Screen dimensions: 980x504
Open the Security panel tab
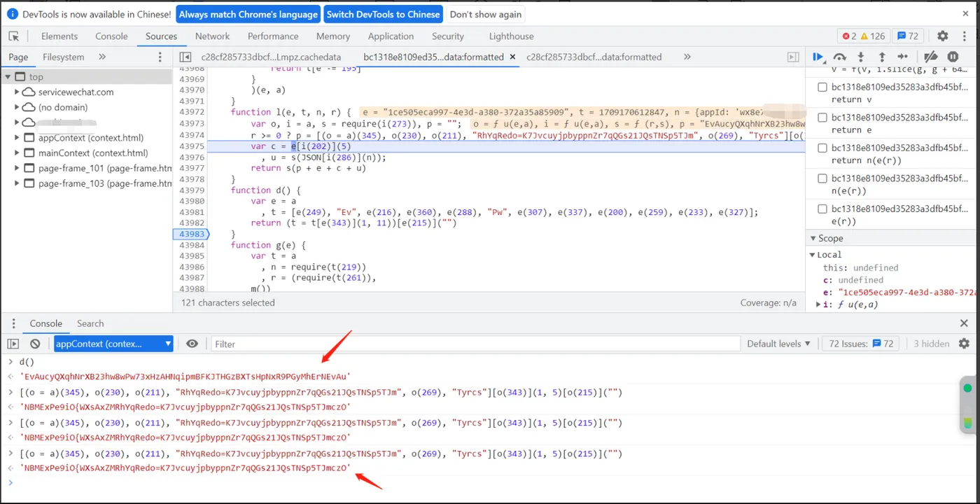click(448, 36)
